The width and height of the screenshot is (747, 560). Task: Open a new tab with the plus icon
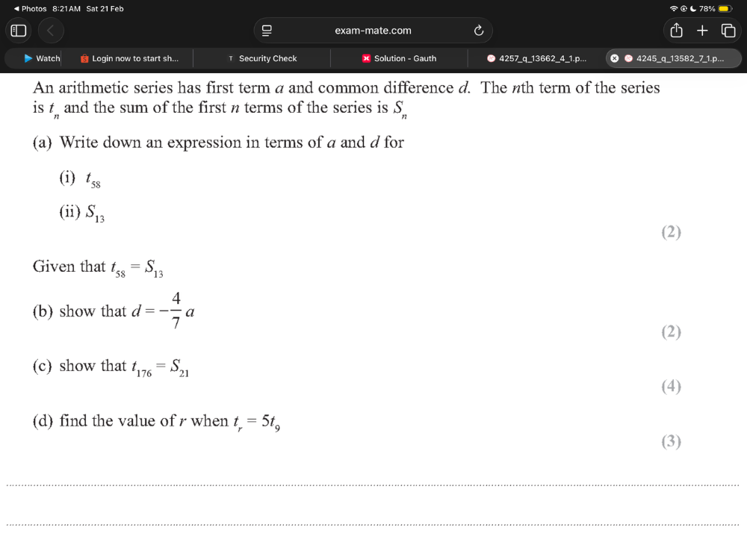702,30
